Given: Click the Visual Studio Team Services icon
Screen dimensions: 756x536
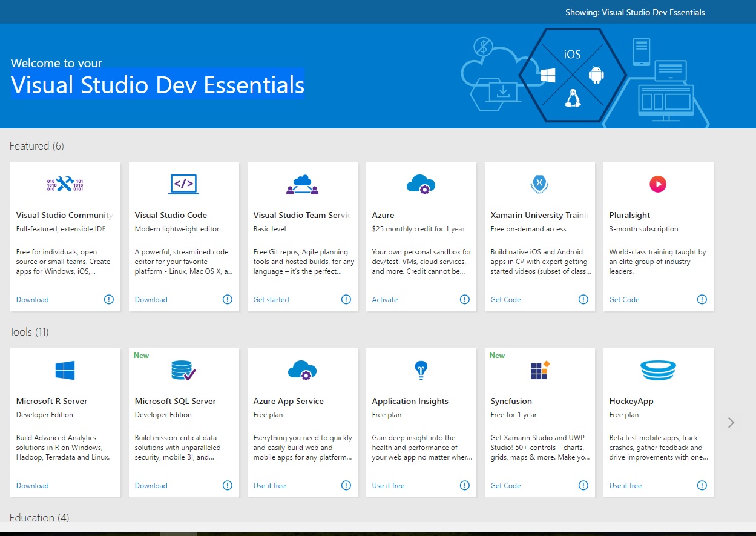Looking at the screenshot, I should coord(303,184).
